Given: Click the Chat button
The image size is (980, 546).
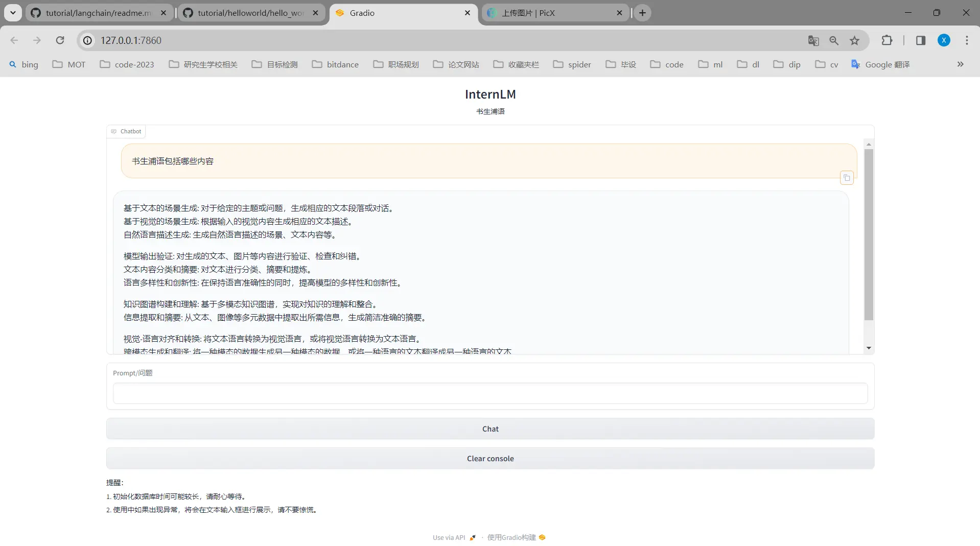Looking at the screenshot, I should click(x=490, y=429).
